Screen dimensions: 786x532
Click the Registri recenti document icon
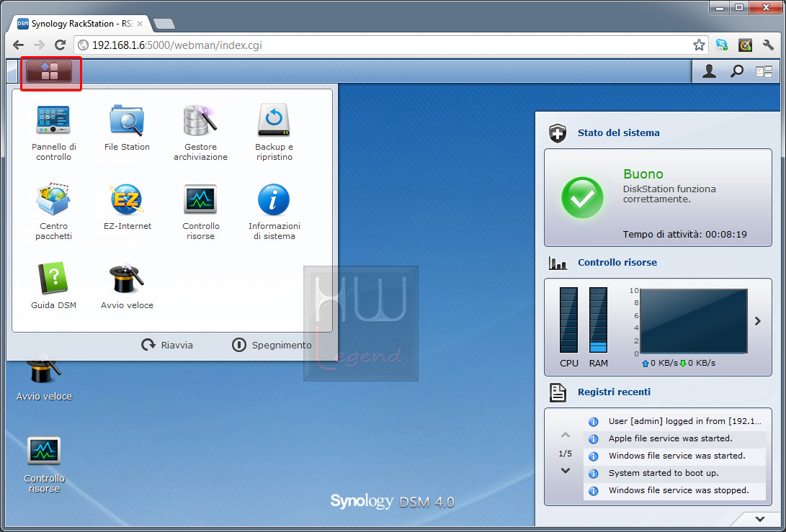558,393
